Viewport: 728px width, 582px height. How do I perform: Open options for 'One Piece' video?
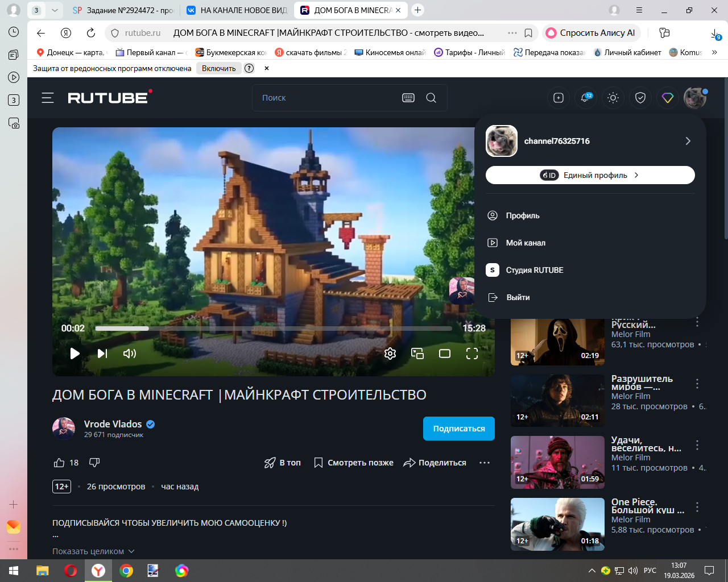pyautogui.click(x=697, y=507)
